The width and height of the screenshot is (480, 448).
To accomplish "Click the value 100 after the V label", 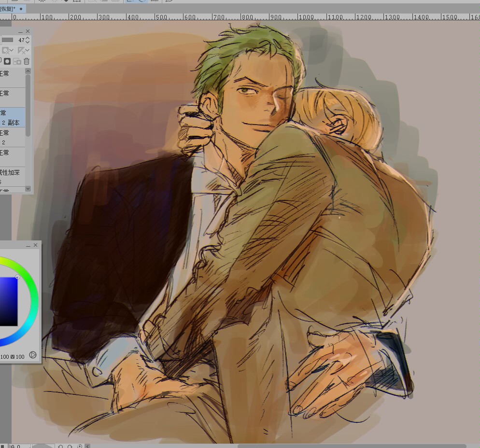I will (x=20, y=357).
